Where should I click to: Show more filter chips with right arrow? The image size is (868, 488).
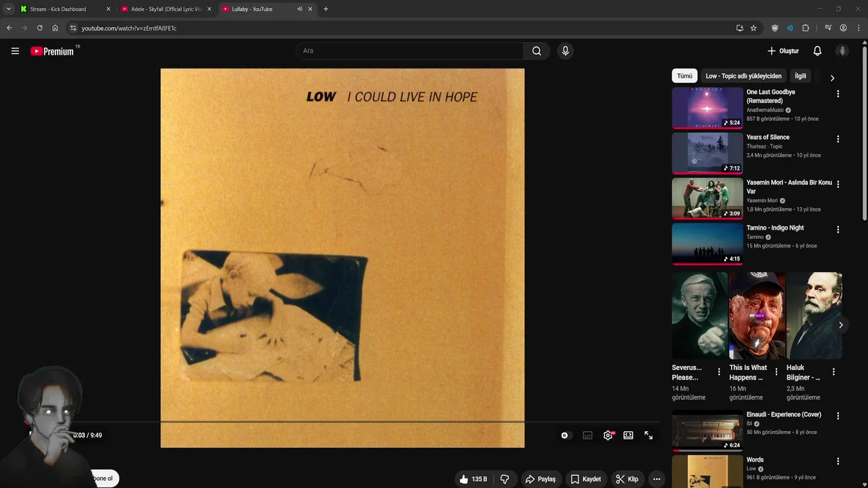click(x=832, y=77)
